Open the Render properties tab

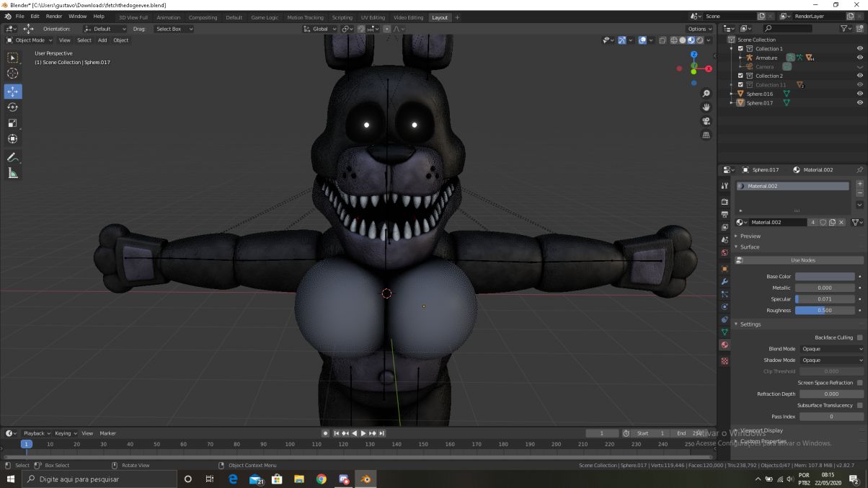pyautogui.click(x=725, y=202)
